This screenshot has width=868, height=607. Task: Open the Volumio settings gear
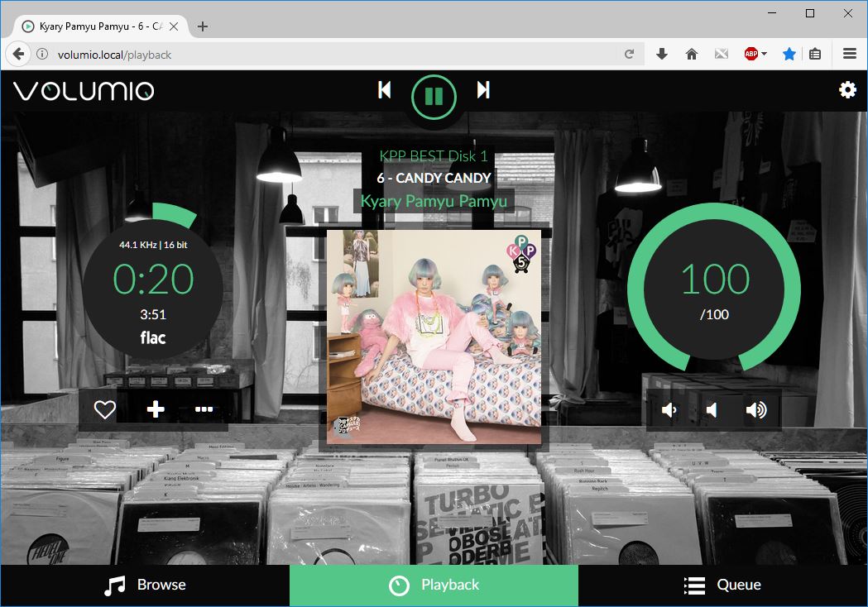tap(847, 89)
